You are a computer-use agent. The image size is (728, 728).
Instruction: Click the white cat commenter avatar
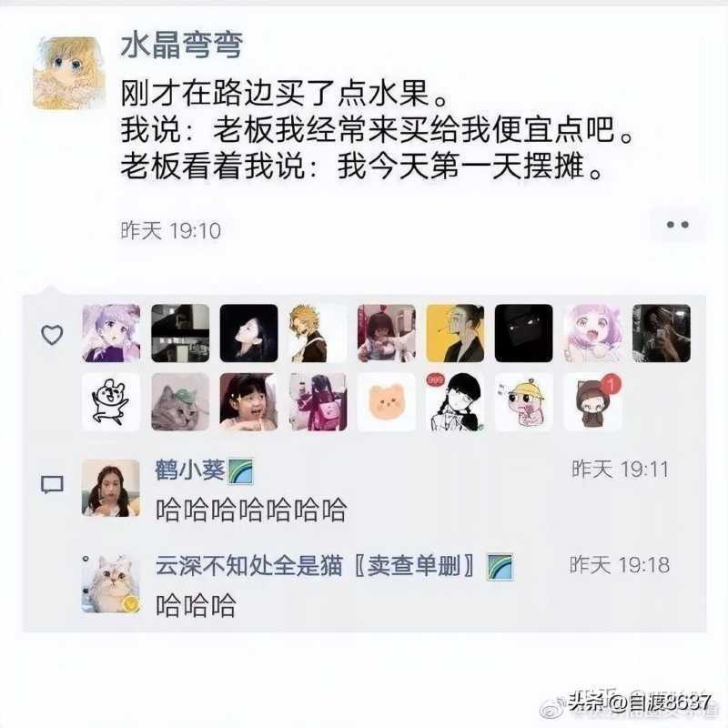tap(110, 583)
